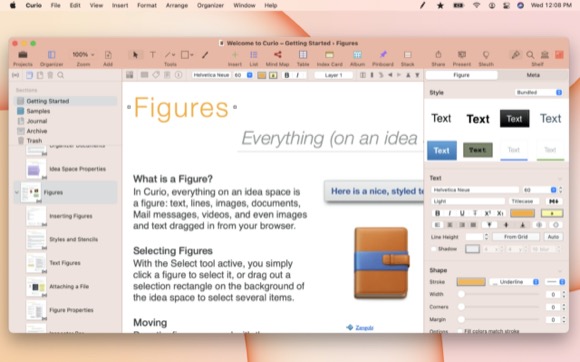Open the Arrange menu
The image size is (580, 362).
(177, 6)
